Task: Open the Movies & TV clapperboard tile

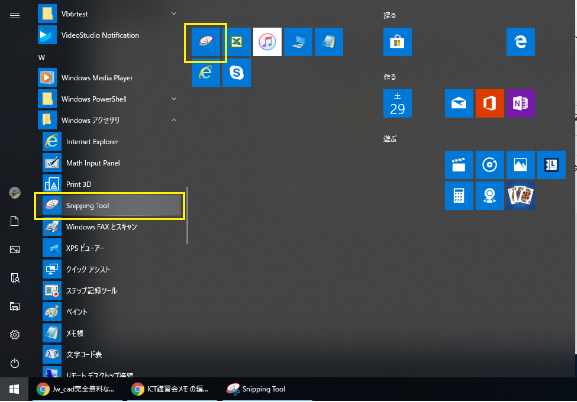Action: pyautogui.click(x=459, y=165)
